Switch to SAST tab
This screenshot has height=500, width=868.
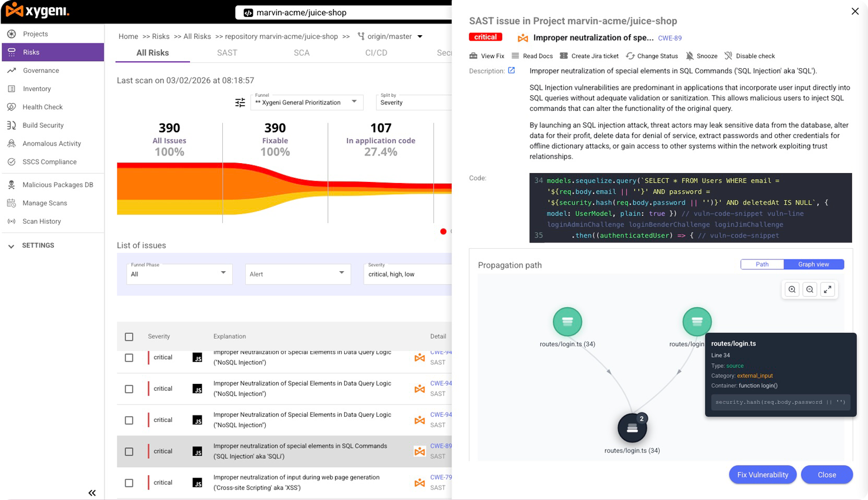click(227, 53)
